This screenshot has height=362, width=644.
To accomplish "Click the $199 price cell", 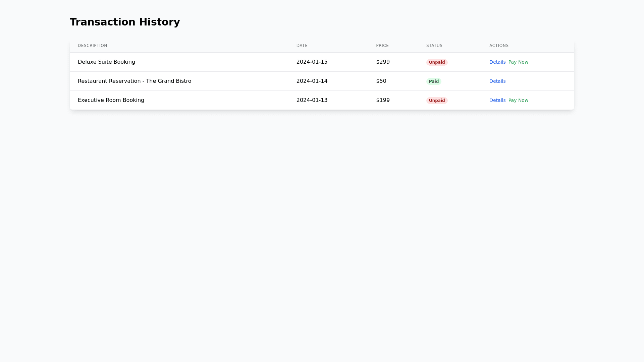I will [x=383, y=100].
